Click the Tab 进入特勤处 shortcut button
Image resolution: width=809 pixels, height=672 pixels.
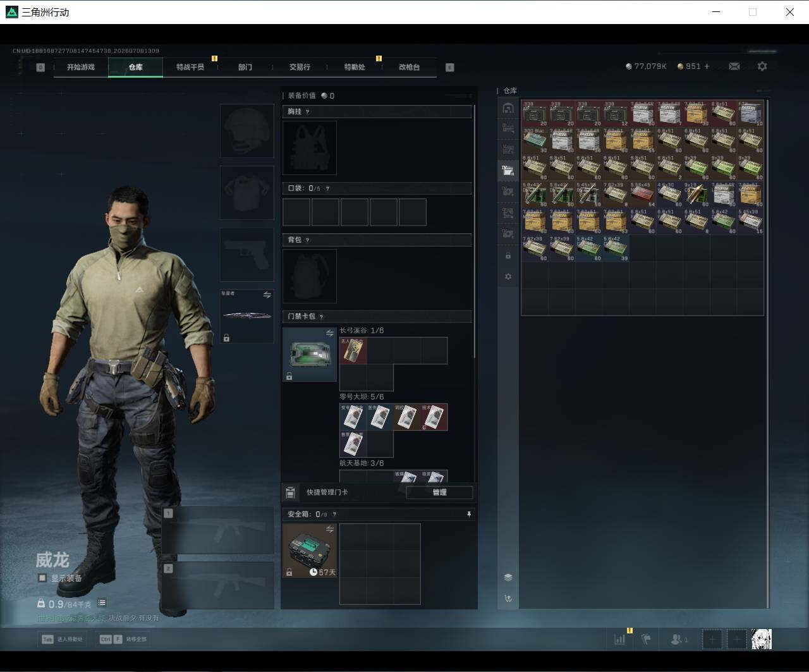tap(64, 639)
